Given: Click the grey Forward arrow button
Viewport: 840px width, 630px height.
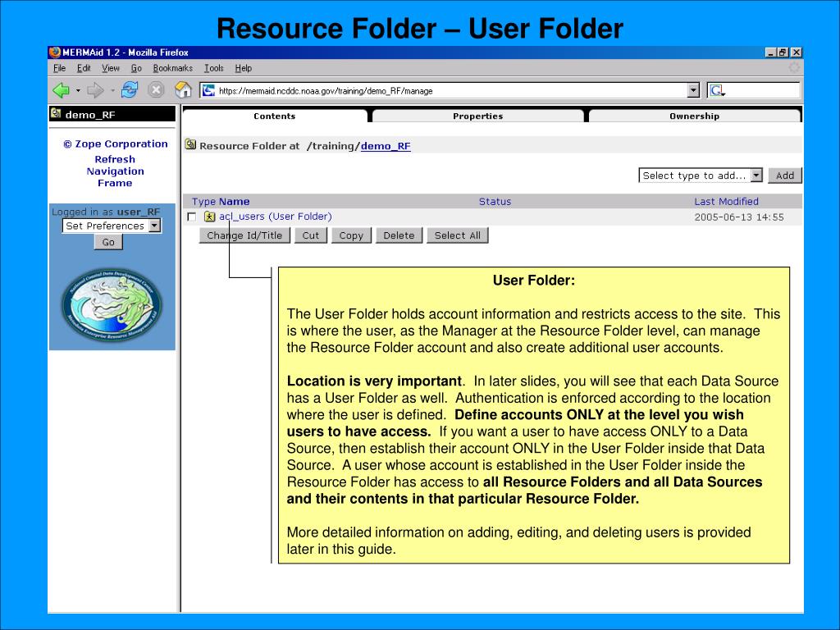Looking at the screenshot, I should coord(95,90).
